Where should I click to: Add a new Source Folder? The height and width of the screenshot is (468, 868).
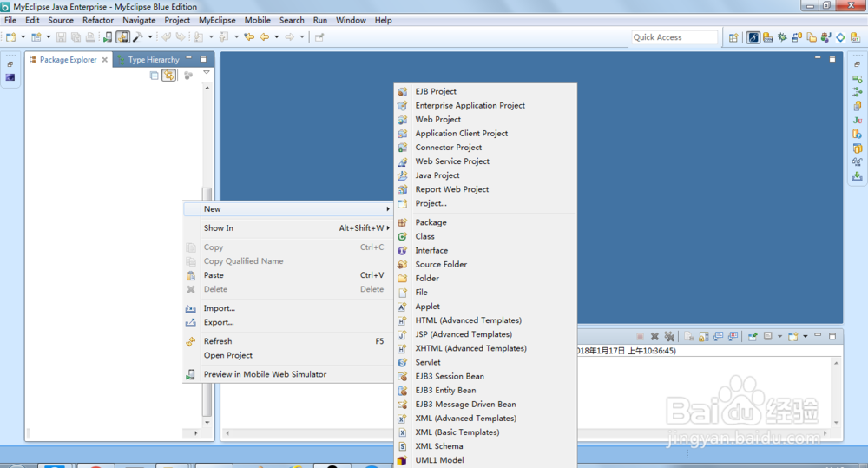coord(485,264)
